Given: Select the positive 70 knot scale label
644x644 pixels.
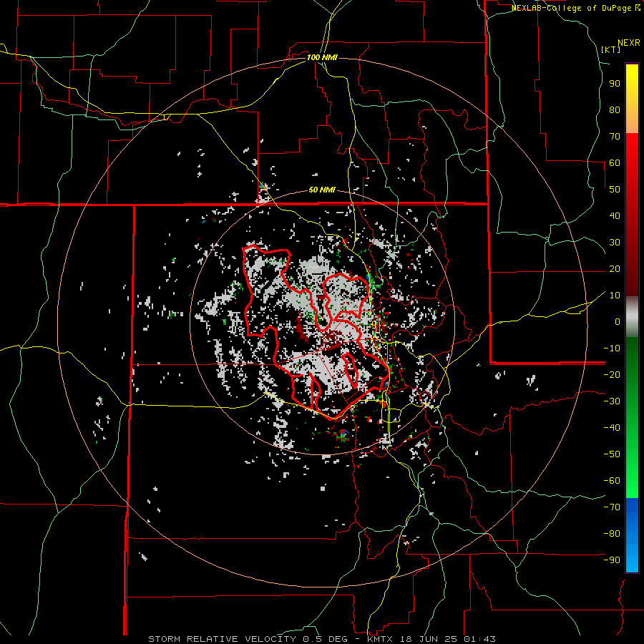Looking at the screenshot, I should click(615, 137).
